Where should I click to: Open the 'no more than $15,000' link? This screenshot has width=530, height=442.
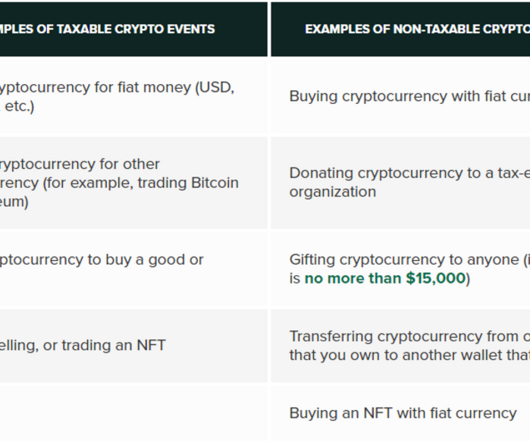(385, 278)
